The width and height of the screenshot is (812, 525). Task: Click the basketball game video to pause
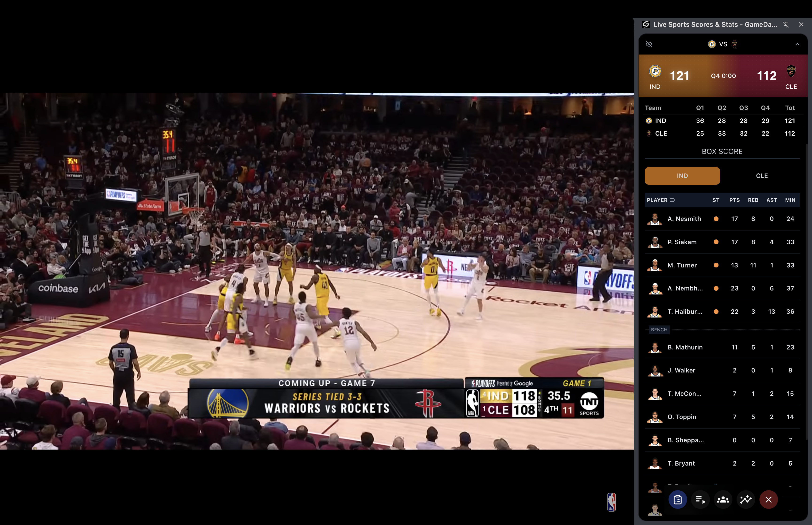[x=317, y=271]
